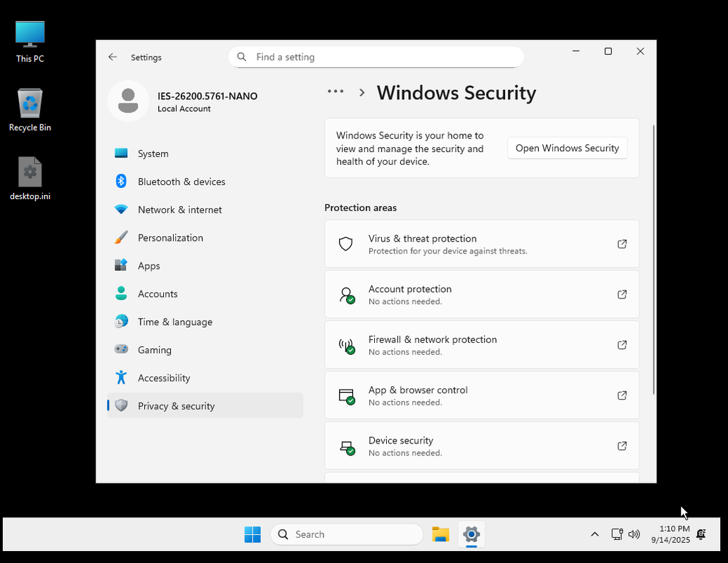This screenshot has width=728, height=563.
Task: Open File Explorer from the taskbar
Action: pyautogui.click(x=440, y=534)
